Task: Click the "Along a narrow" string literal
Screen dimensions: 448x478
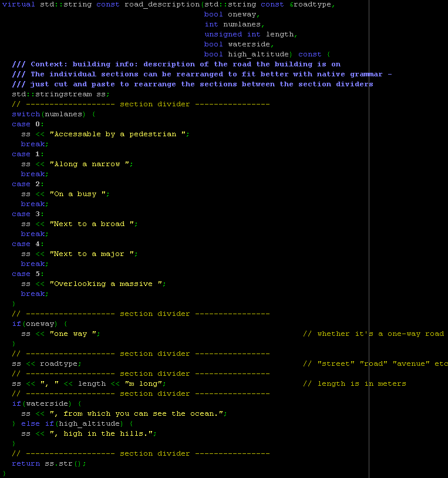Action: (90, 164)
